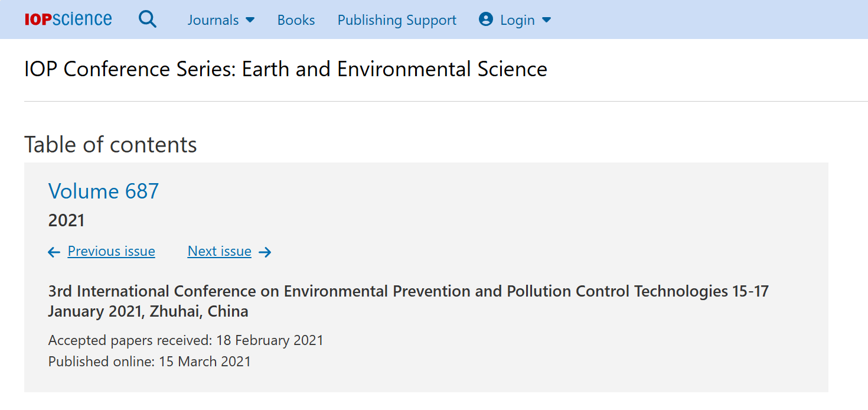The image size is (868, 410).
Task: Click the Published online 15 March line
Action: pyautogui.click(x=149, y=362)
